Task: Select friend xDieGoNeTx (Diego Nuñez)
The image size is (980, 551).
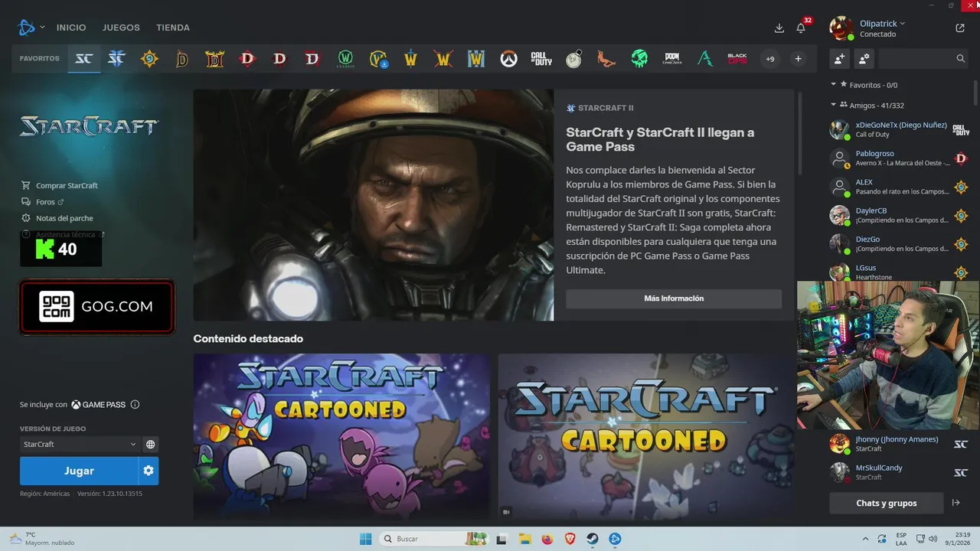Action: 900,129
